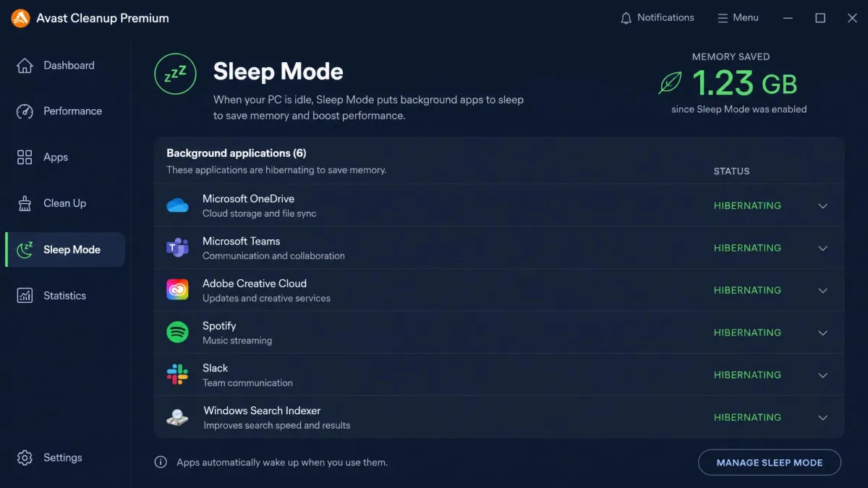The image size is (868, 488).
Task: Click the hamburger Menu icon
Action: [x=723, y=18]
